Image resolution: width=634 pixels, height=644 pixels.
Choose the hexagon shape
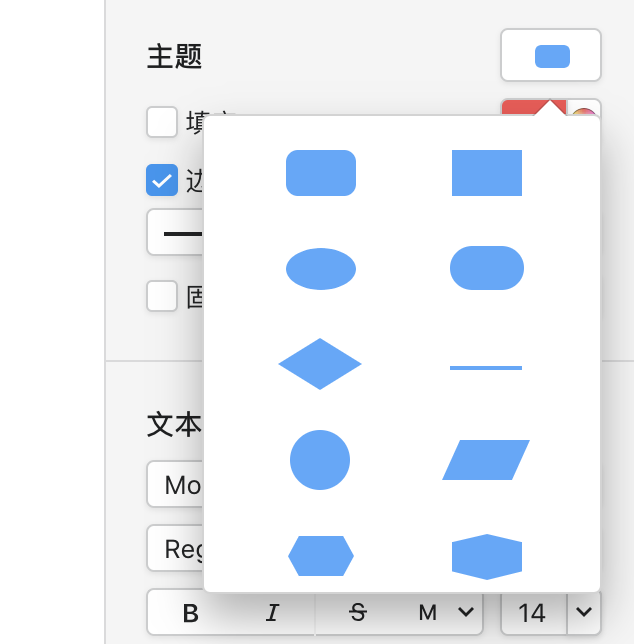[x=321, y=556]
